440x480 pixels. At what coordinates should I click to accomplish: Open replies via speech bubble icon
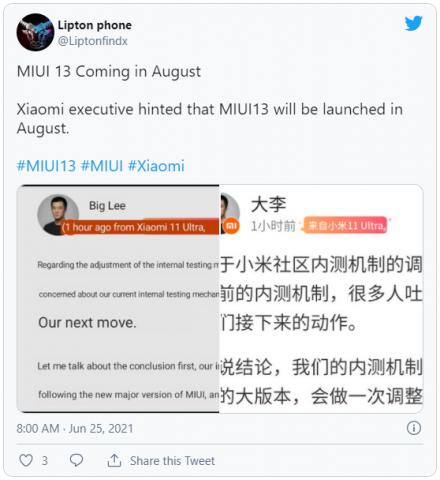pos(76,460)
